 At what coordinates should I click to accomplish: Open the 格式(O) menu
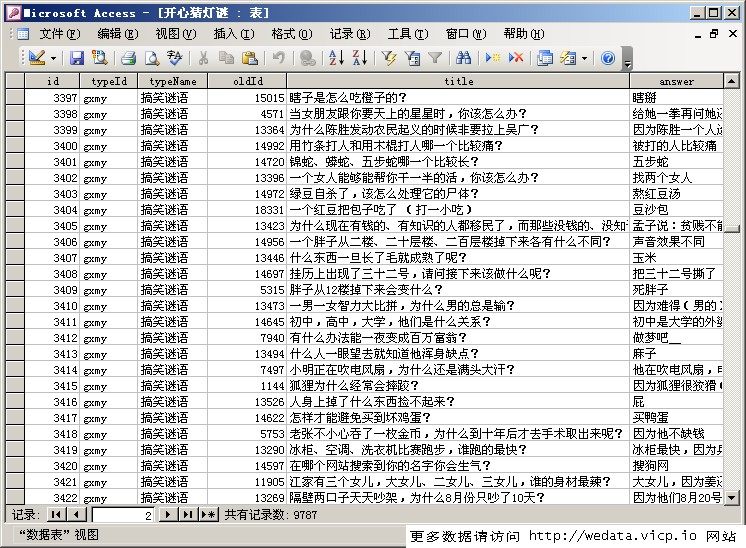pyautogui.click(x=292, y=34)
